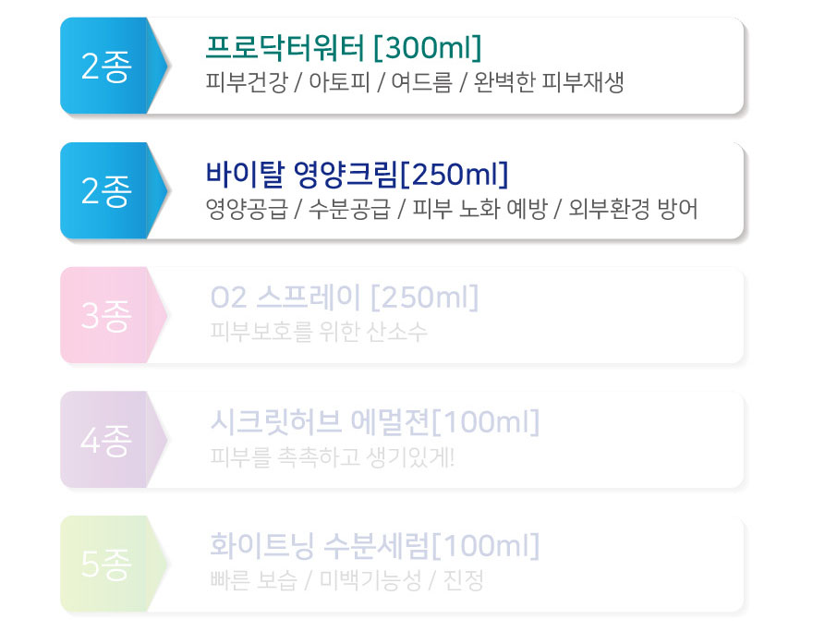Select the 프로닥터워터 [300ml] title
Screen dimensions: 813x644
click(344, 48)
